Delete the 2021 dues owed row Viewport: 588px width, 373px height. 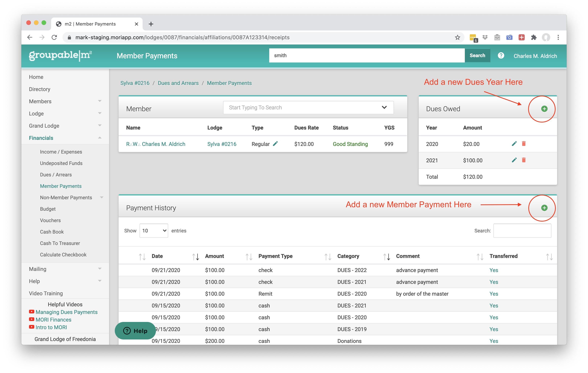[x=524, y=160]
